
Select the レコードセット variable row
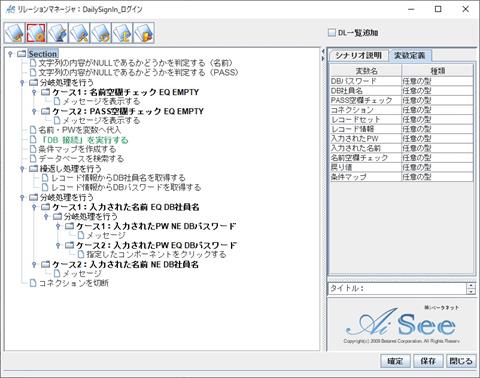(x=401, y=119)
